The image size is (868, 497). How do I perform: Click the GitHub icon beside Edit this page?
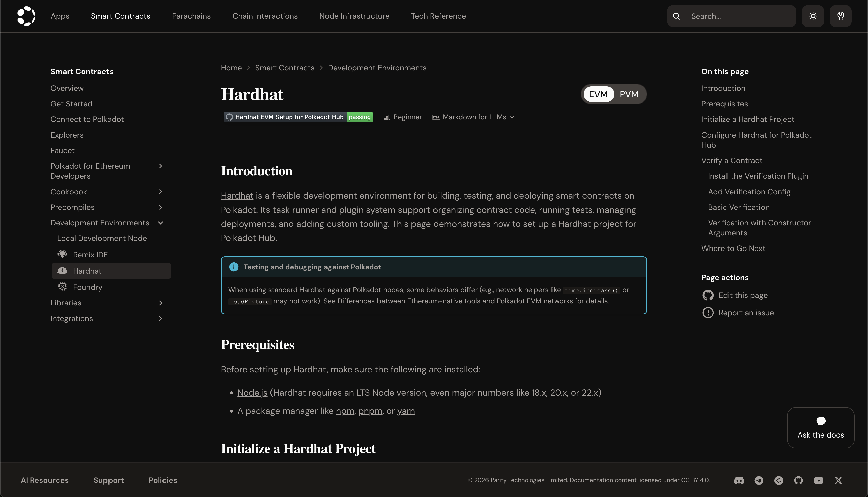point(708,295)
